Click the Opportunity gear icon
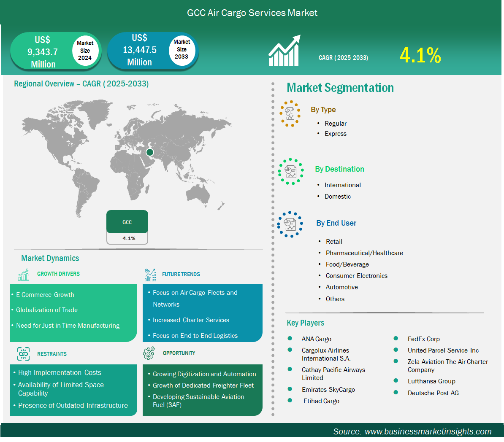 click(x=149, y=353)
